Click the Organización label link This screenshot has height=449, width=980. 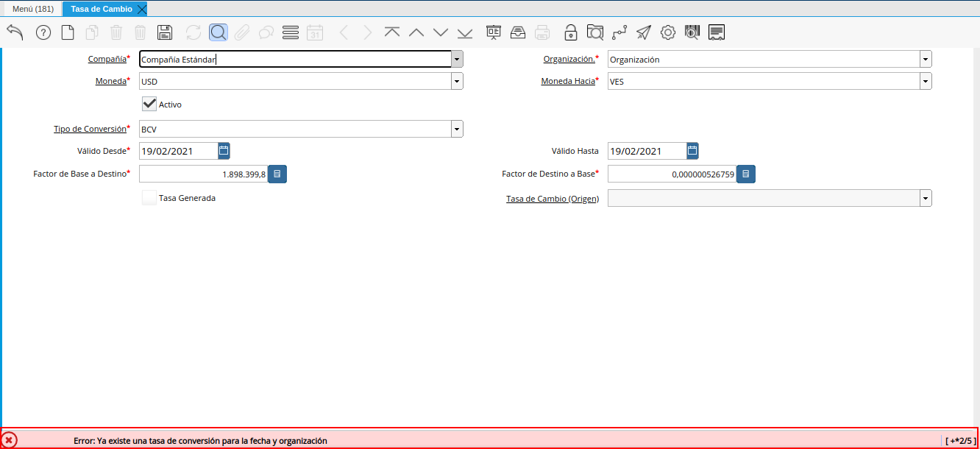coord(569,59)
